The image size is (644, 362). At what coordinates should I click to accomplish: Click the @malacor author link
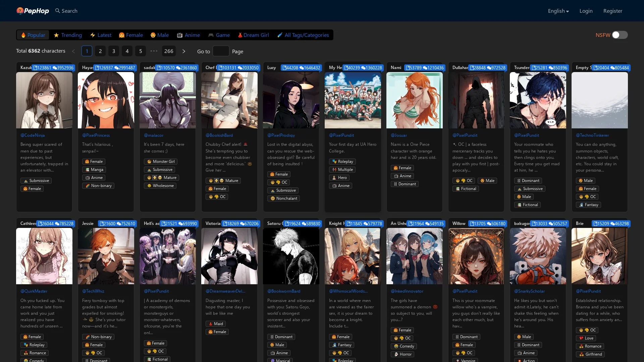[x=154, y=135]
